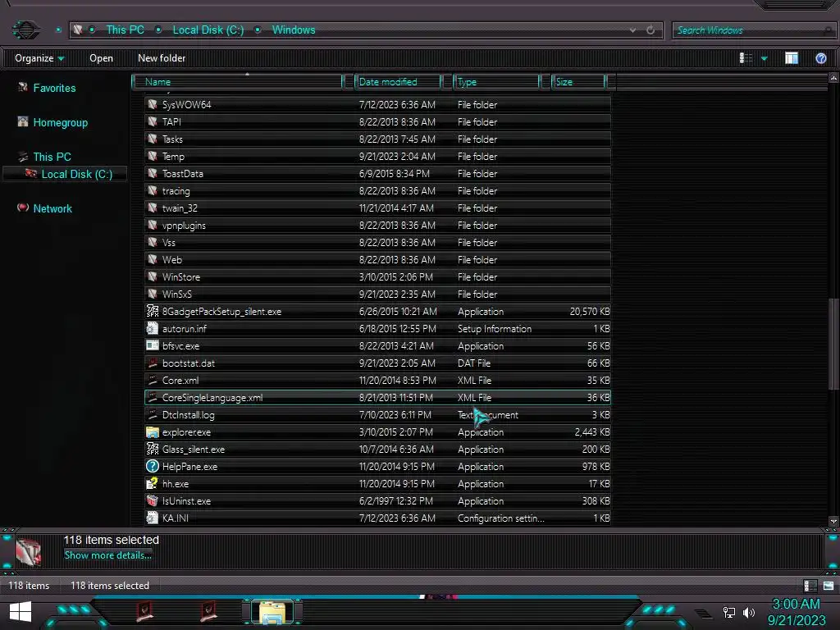The height and width of the screenshot is (630, 840).
Task: Open the Windows Start button
Action: [21, 611]
